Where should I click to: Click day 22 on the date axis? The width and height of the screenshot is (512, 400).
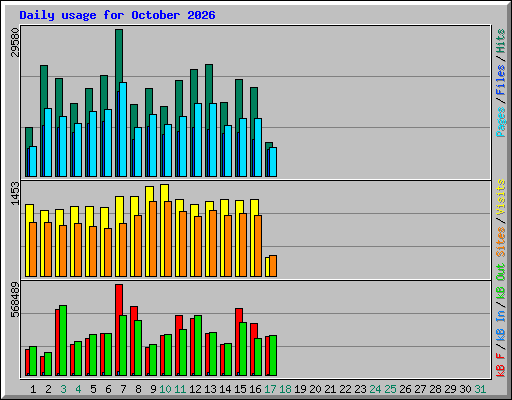click(345, 389)
